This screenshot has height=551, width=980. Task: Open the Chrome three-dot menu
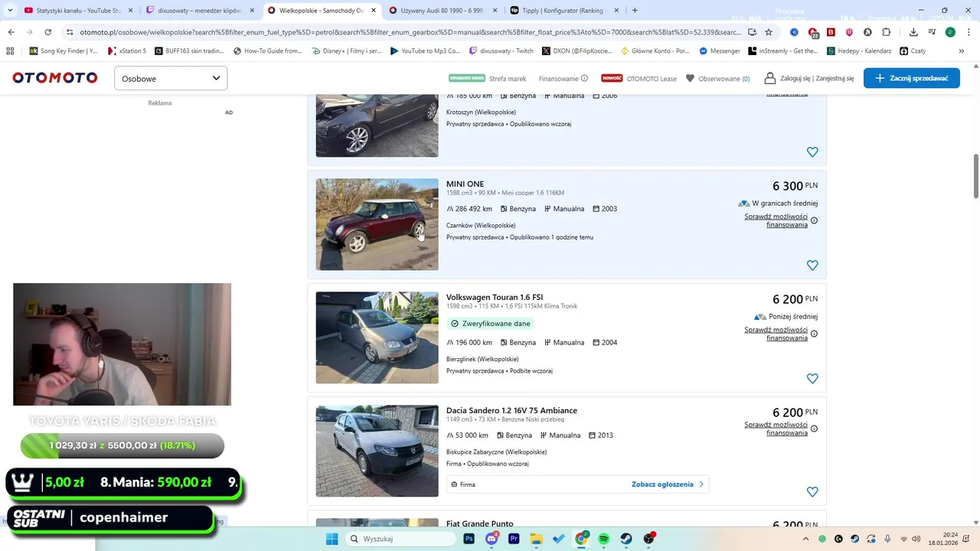[x=969, y=32]
